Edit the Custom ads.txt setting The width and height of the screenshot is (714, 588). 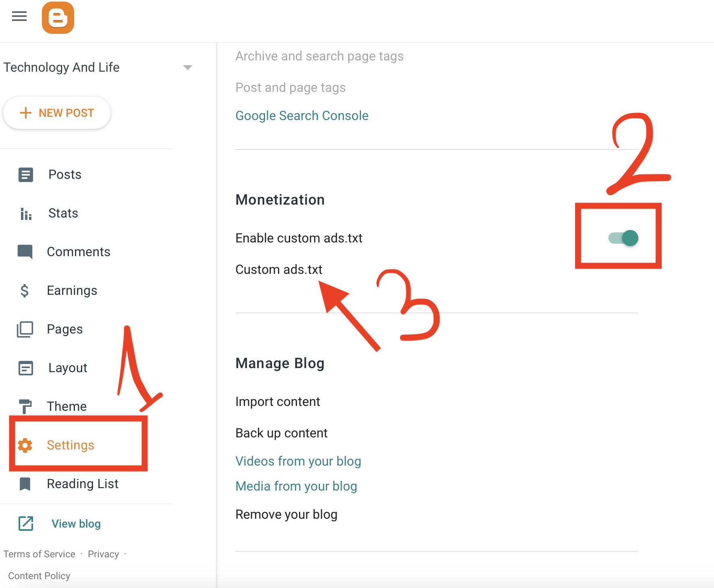tap(279, 269)
